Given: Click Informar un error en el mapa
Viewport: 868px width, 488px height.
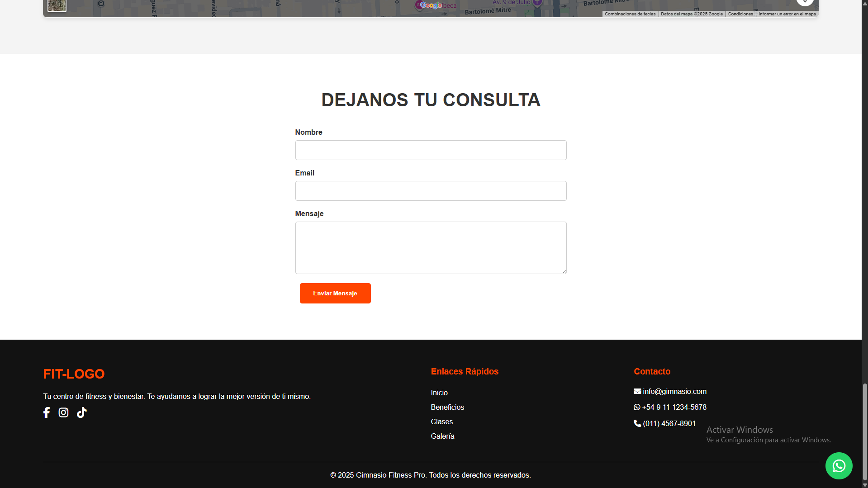Looking at the screenshot, I should (787, 14).
